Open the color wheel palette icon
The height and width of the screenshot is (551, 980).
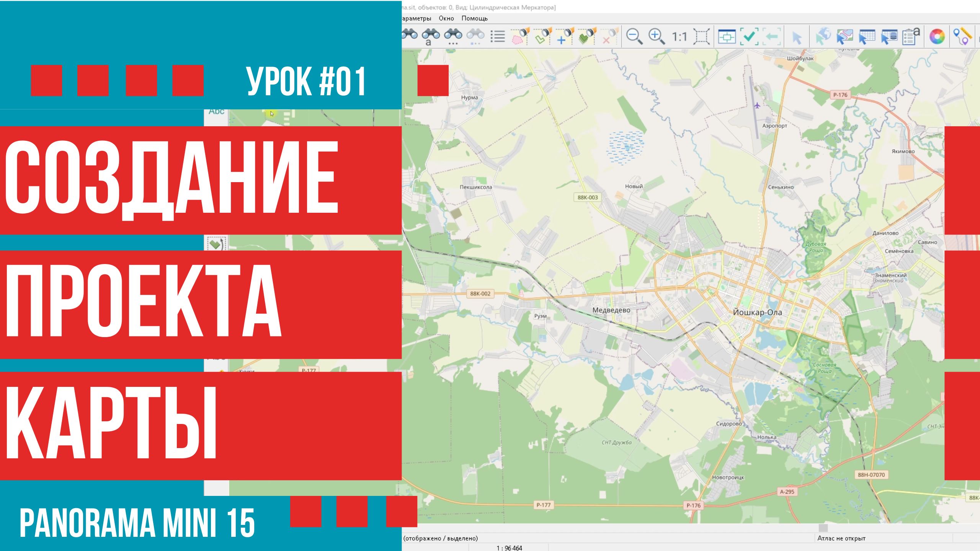click(x=937, y=37)
